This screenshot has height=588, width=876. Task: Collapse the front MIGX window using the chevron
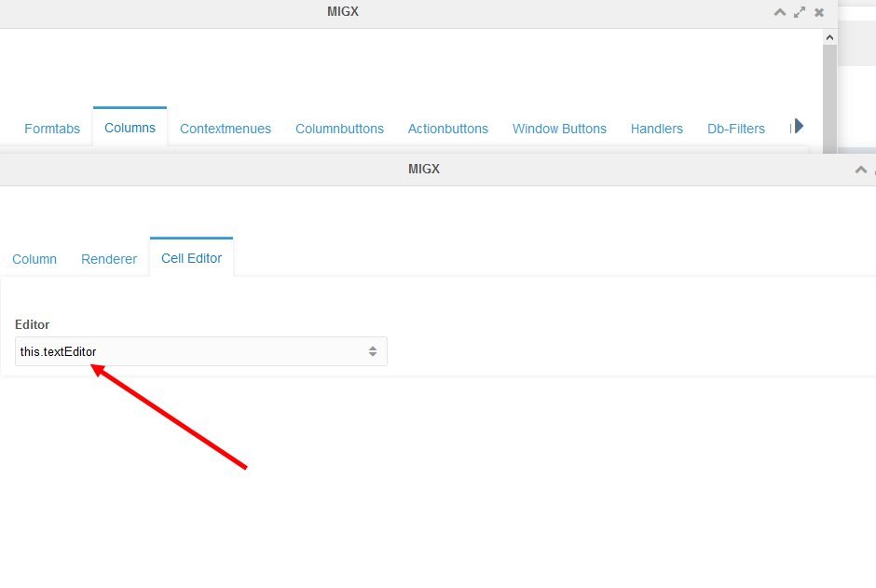pos(861,170)
